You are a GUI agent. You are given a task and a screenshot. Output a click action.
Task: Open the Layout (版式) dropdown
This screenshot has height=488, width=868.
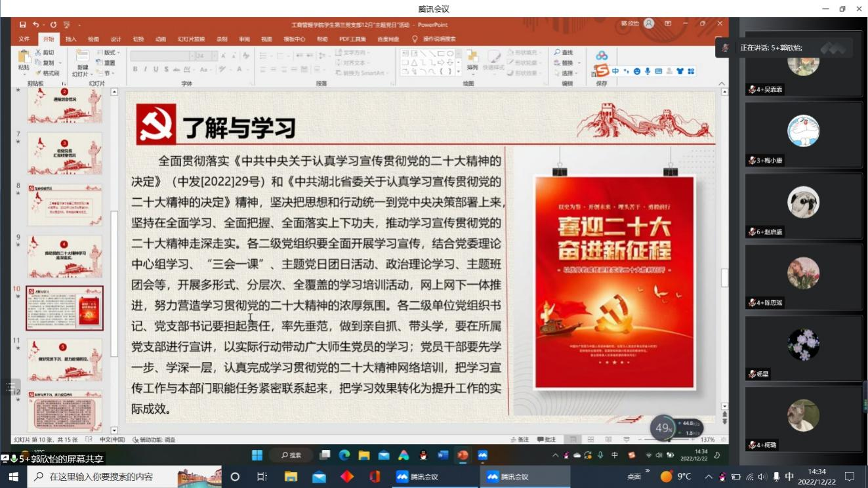[x=110, y=52]
